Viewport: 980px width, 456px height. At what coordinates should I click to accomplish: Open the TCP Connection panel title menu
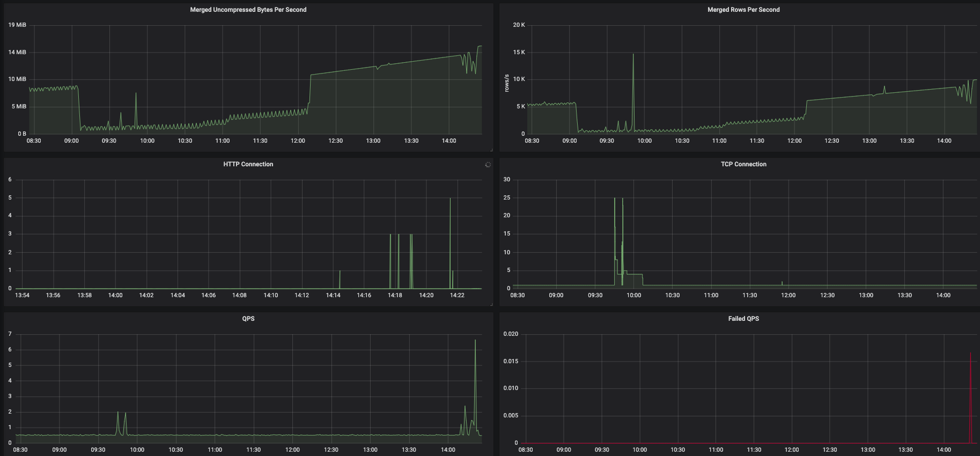coord(743,164)
